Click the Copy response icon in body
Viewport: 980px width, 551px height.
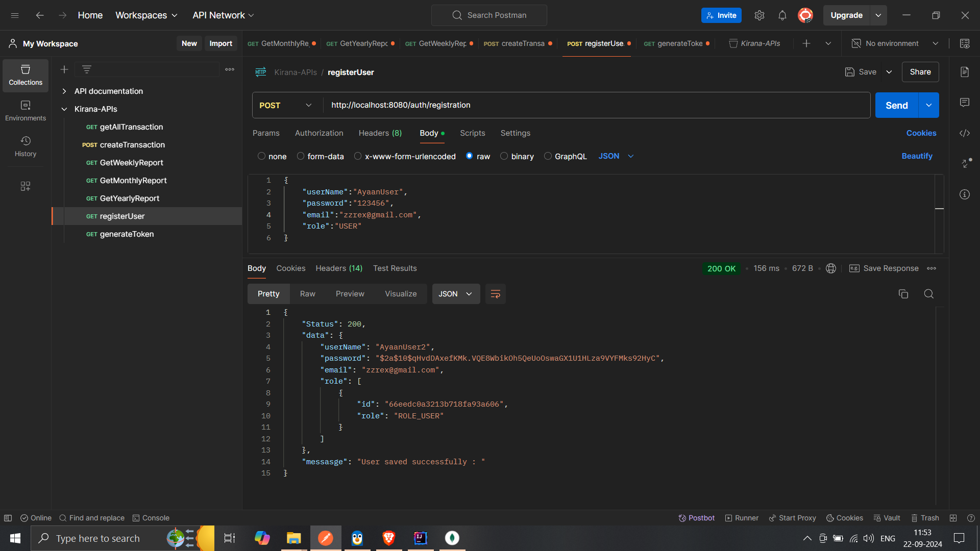point(903,293)
